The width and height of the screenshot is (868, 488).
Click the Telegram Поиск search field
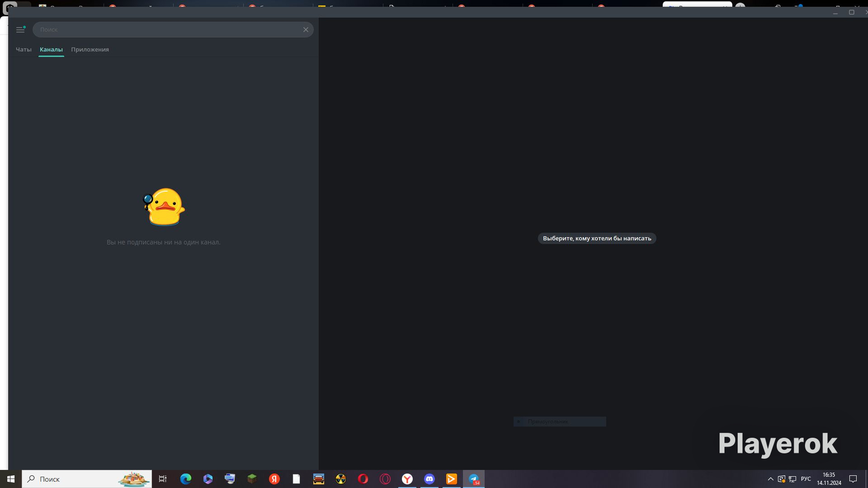173,30
